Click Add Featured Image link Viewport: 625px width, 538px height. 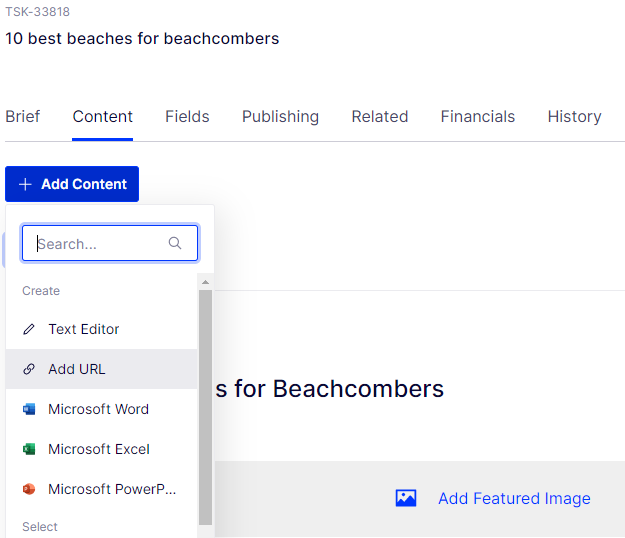click(x=514, y=499)
